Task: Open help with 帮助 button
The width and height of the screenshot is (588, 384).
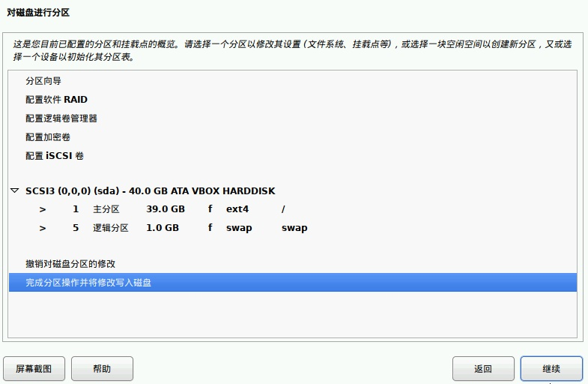Action: coord(102,368)
